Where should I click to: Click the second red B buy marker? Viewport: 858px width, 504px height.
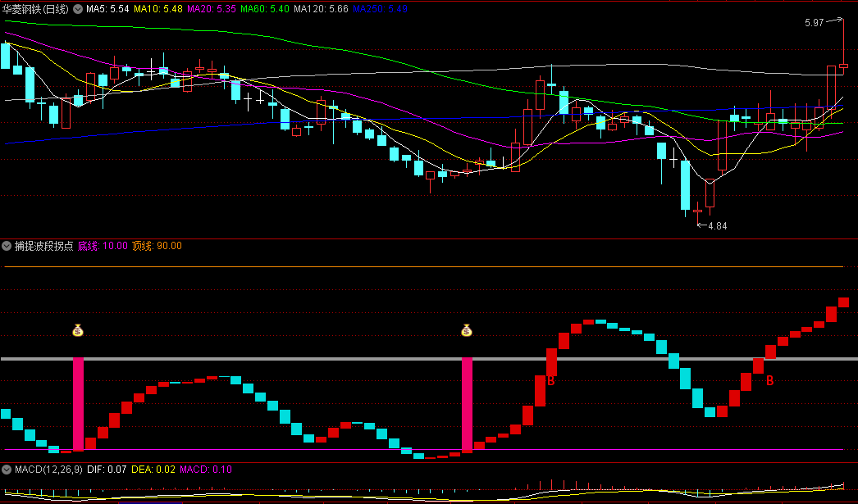coord(769,380)
